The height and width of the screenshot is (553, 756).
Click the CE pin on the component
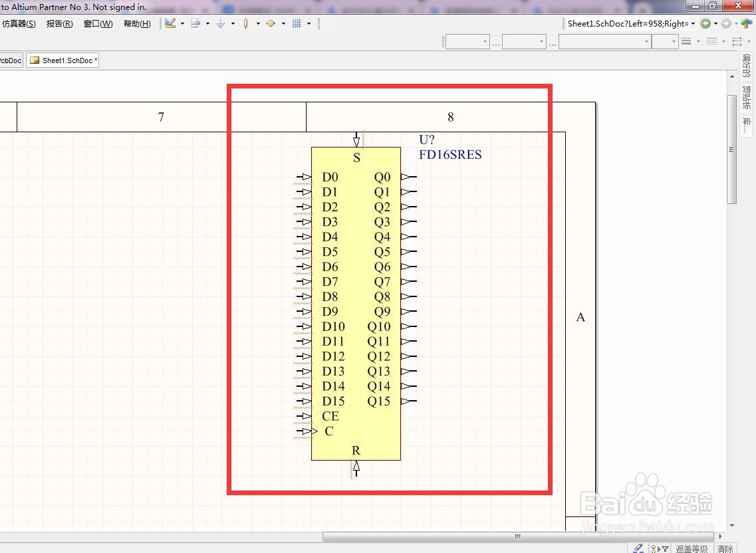point(305,416)
